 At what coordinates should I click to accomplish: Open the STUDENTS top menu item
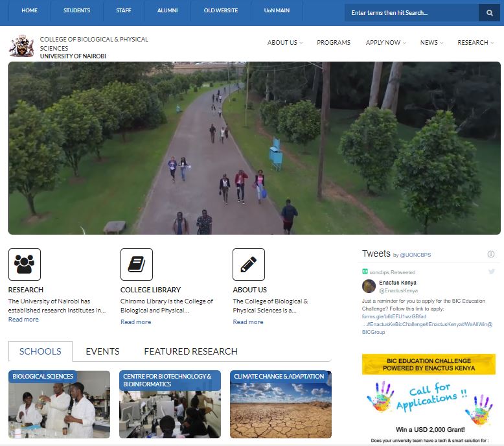click(x=76, y=11)
